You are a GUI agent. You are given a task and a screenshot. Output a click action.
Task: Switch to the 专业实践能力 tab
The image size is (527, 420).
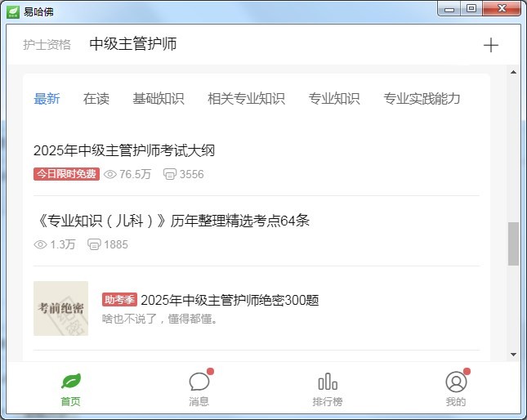point(422,98)
